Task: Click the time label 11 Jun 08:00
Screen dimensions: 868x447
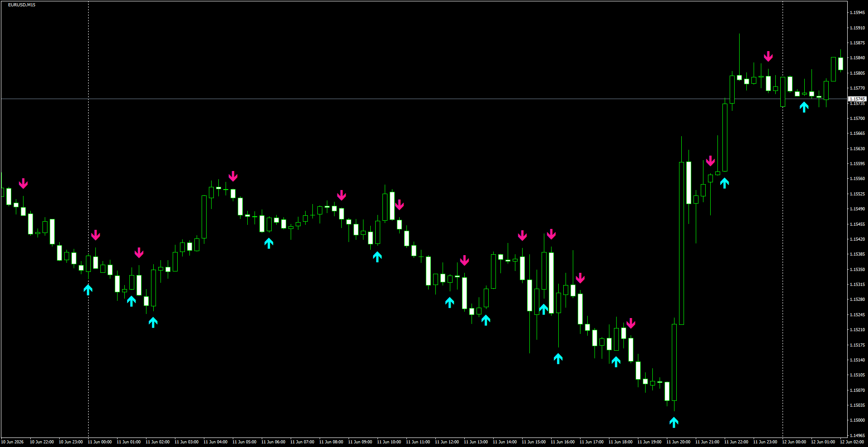Action: click(331, 442)
